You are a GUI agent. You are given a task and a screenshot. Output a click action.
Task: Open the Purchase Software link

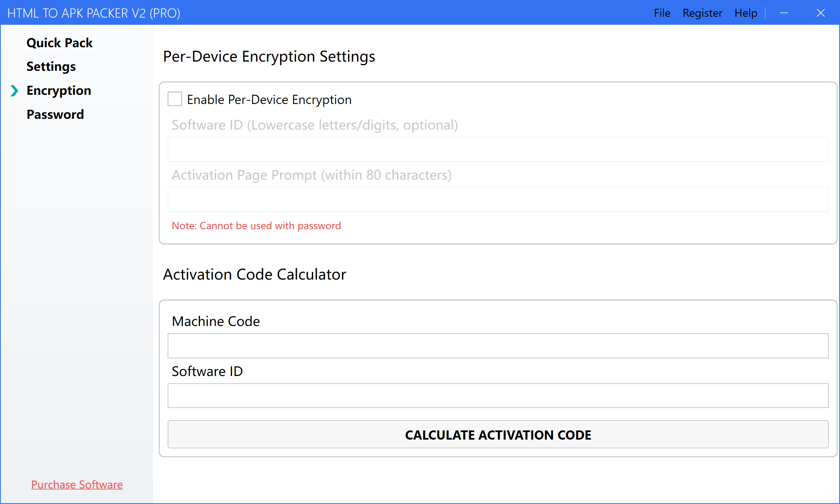click(77, 484)
